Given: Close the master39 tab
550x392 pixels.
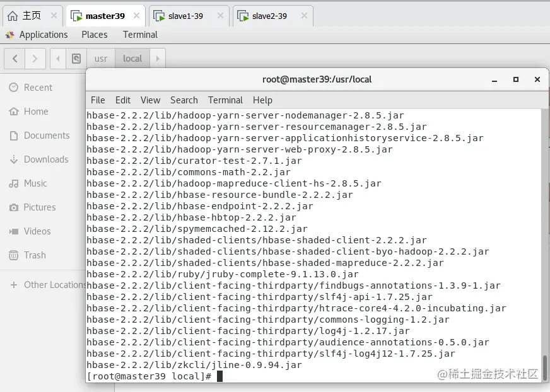Looking at the screenshot, I should click(136, 15).
